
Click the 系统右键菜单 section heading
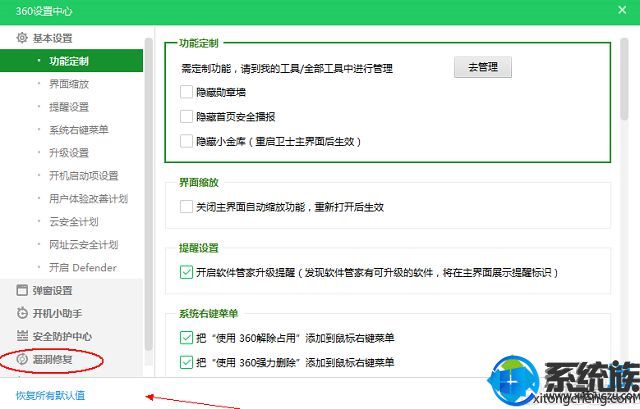pyautogui.click(x=209, y=313)
